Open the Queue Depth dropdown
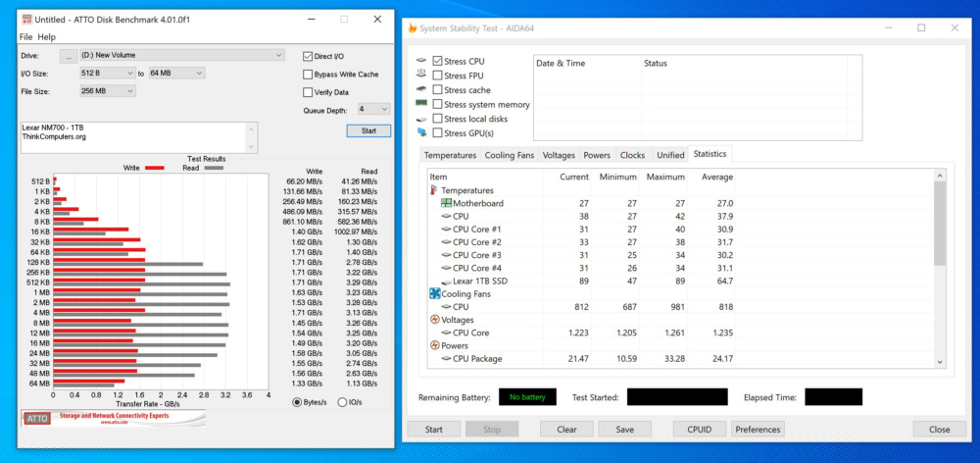The height and width of the screenshot is (463, 980). [373, 109]
